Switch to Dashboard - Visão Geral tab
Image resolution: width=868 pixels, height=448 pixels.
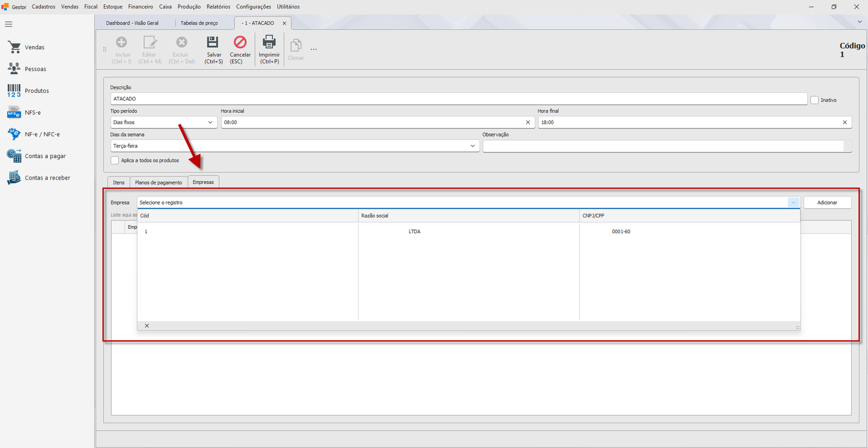[x=132, y=23]
